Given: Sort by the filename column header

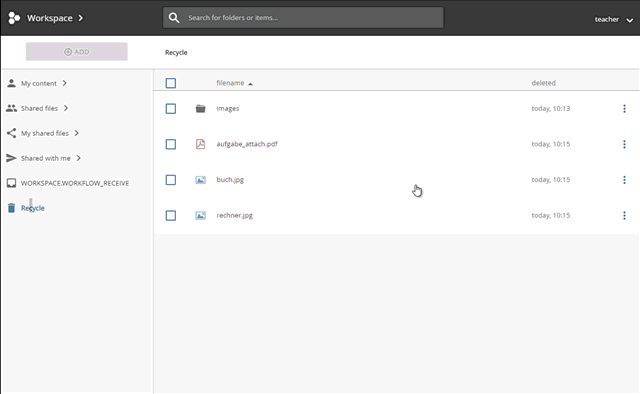Looking at the screenshot, I should tap(230, 83).
